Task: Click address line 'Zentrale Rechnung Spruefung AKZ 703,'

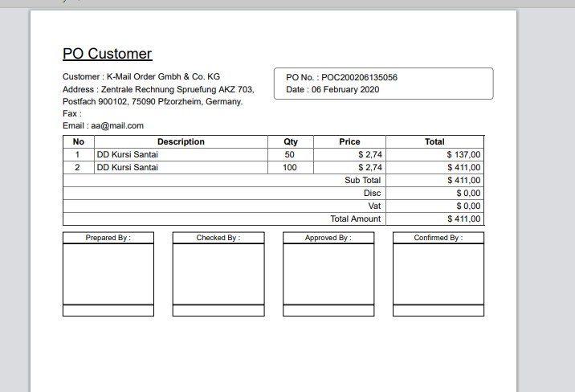Action: pos(177,89)
